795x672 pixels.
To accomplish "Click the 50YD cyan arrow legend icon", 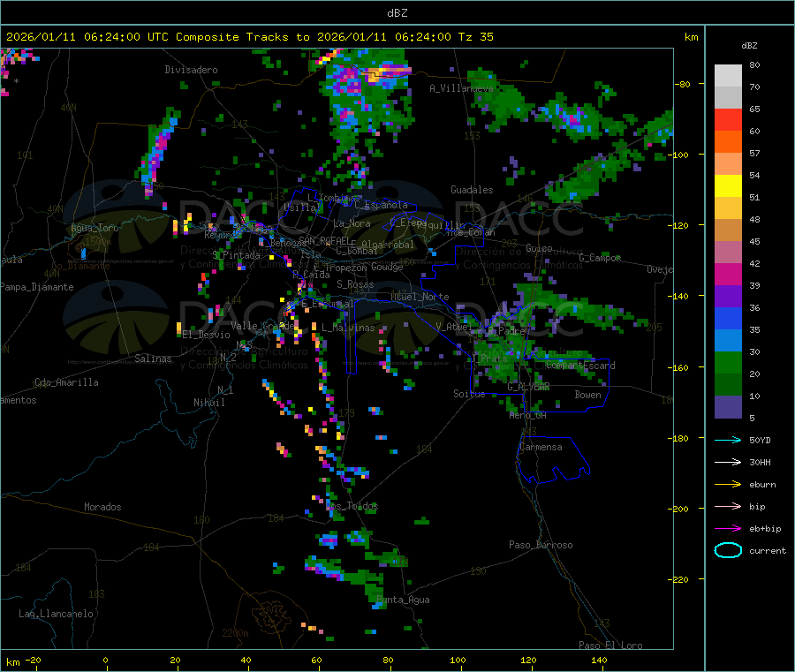I will coord(728,440).
